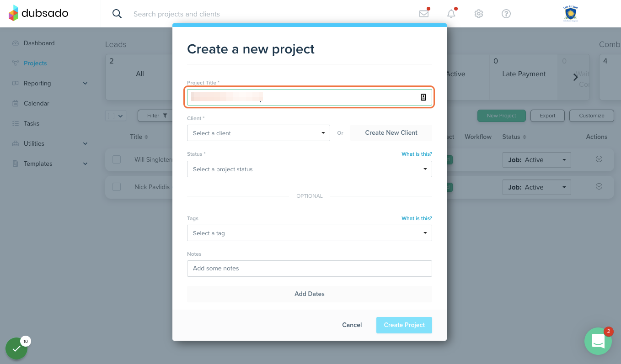This screenshot has height=364, width=621.
Task: Select the All leads card
Action: [x=140, y=77]
